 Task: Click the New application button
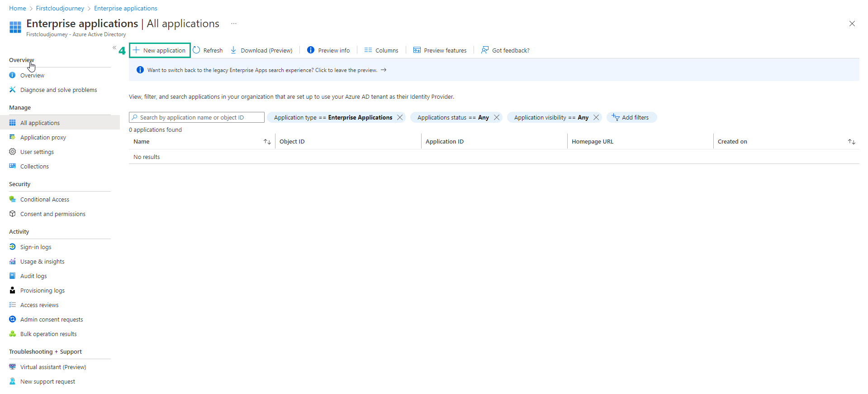pos(160,50)
